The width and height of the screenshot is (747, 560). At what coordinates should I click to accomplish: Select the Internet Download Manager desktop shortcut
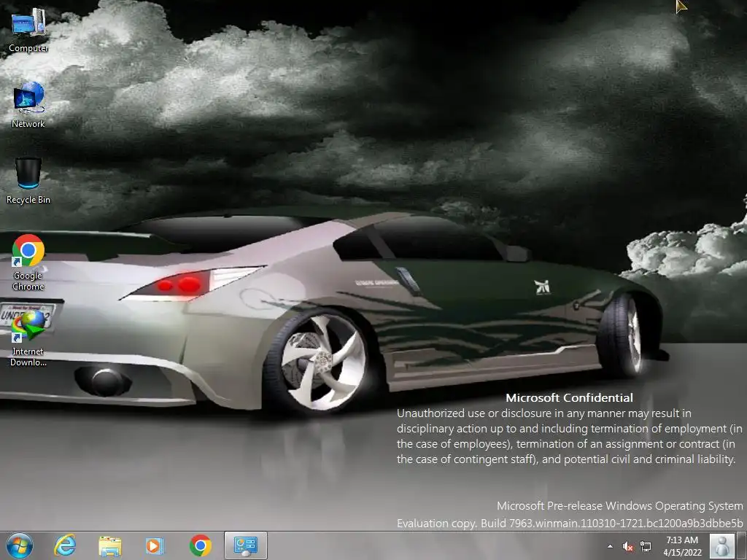pos(28,337)
